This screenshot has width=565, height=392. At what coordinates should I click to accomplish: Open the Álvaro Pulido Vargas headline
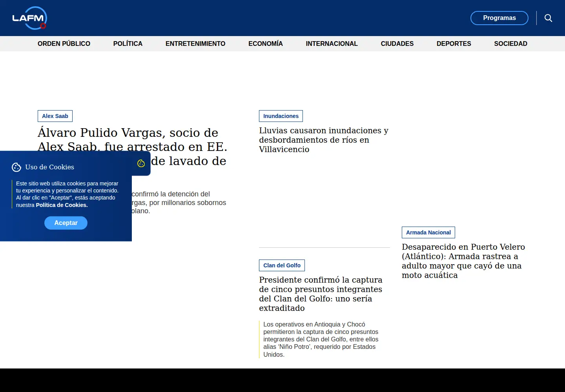[133, 140]
